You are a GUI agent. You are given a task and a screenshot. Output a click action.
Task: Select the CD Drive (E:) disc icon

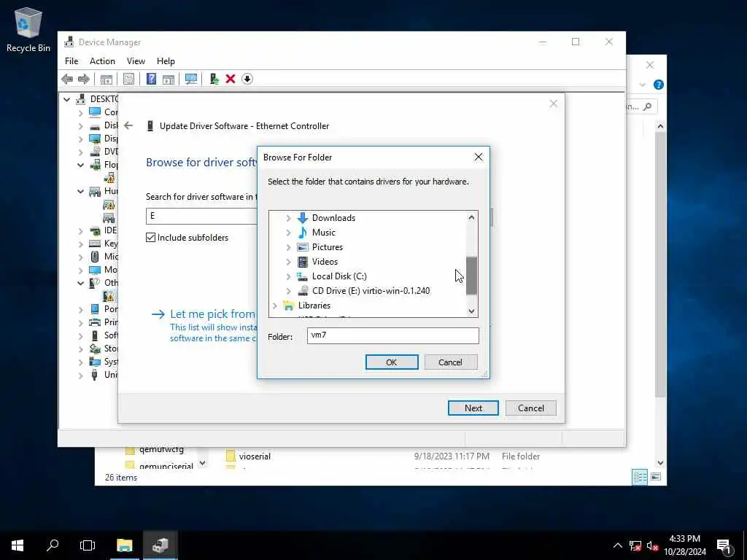coord(303,290)
